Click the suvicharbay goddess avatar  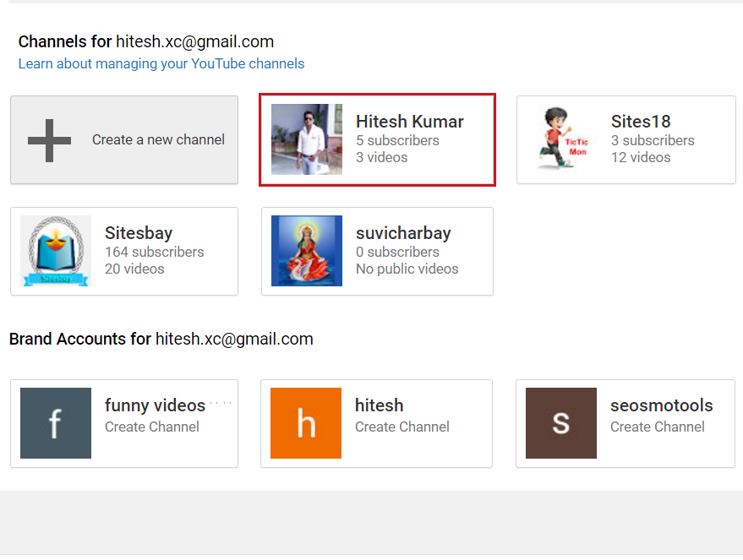point(307,251)
